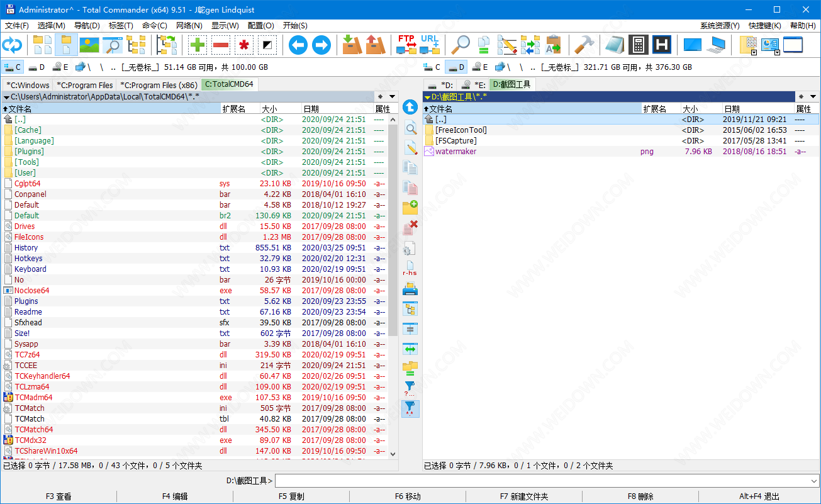Open the 系统资源(Y) menu
This screenshot has width=821, height=504.
(720, 26)
